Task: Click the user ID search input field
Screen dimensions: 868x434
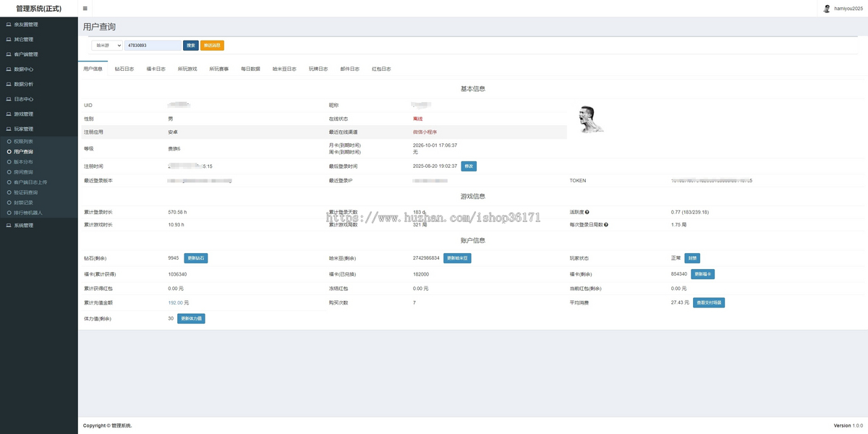Action: tap(153, 45)
